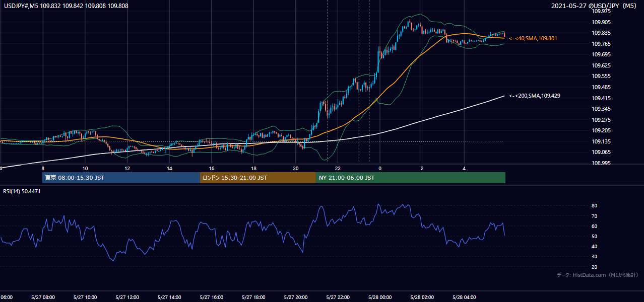
Task: Click the NY 21:00-06:00 JST session bar
Action: (x=411, y=178)
